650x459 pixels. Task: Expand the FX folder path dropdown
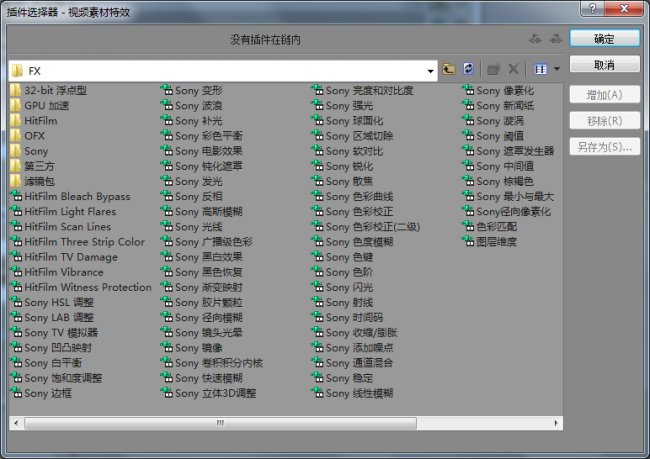[x=430, y=71]
